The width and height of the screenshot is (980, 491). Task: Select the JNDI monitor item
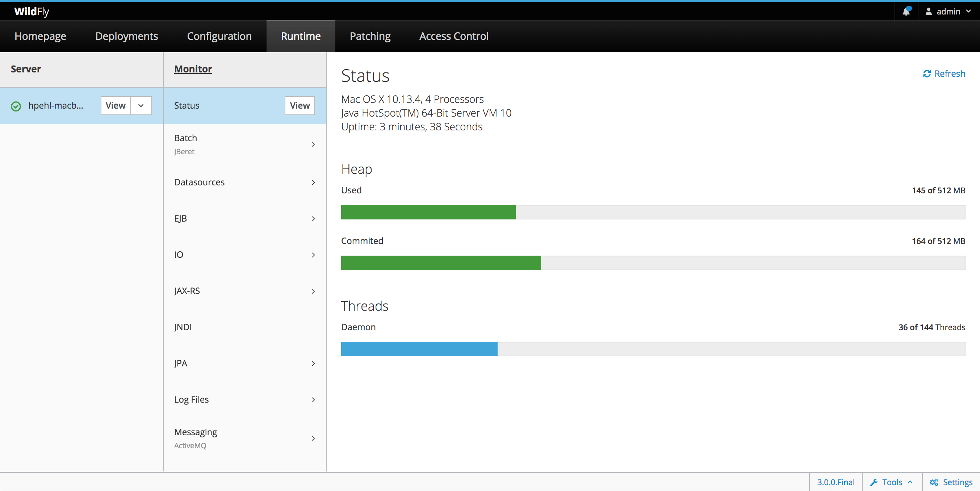click(x=244, y=327)
